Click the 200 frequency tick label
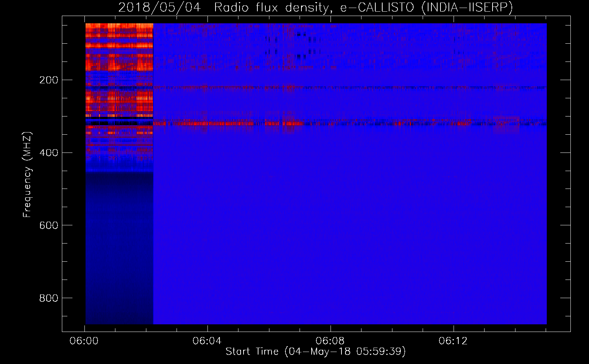 pyautogui.click(x=49, y=80)
